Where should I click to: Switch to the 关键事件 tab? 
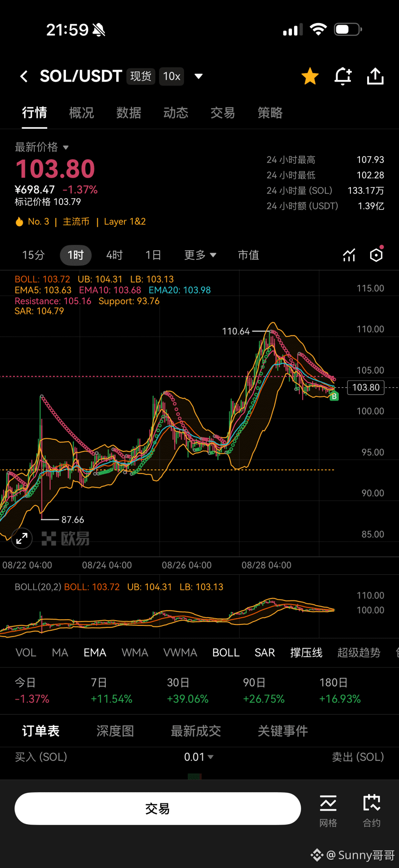click(283, 731)
